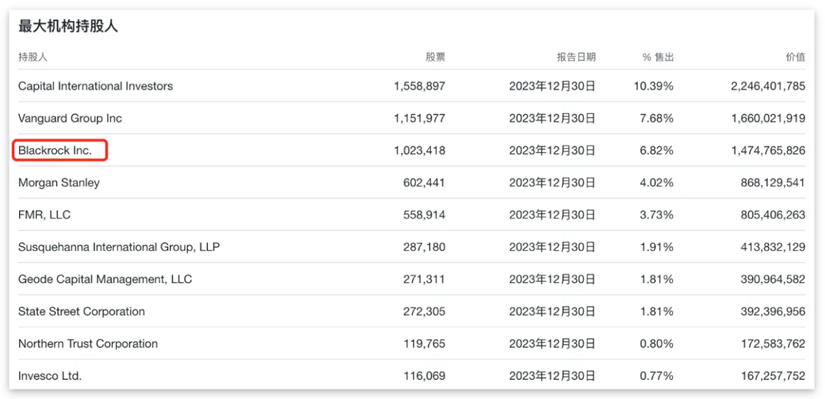This screenshot has height=399, width=825.
Task: Click Geode Capital's 1.81% cell
Action: [x=657, y=279]
